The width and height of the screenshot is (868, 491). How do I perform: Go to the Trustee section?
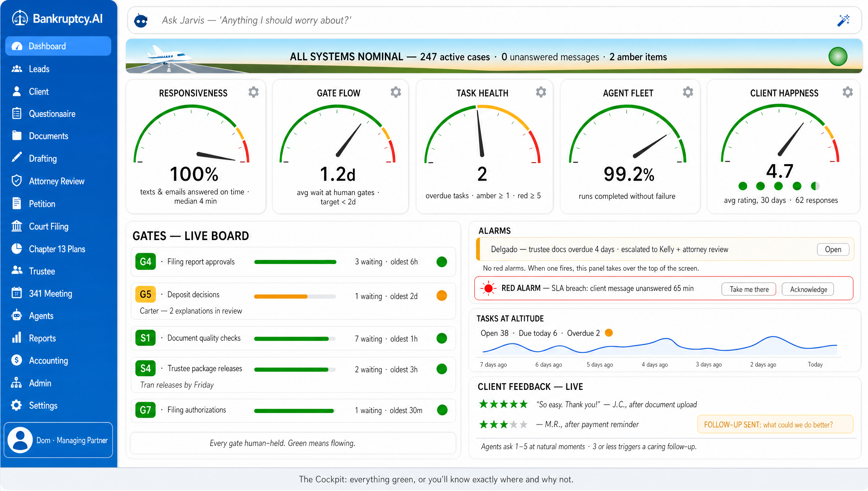58,271
